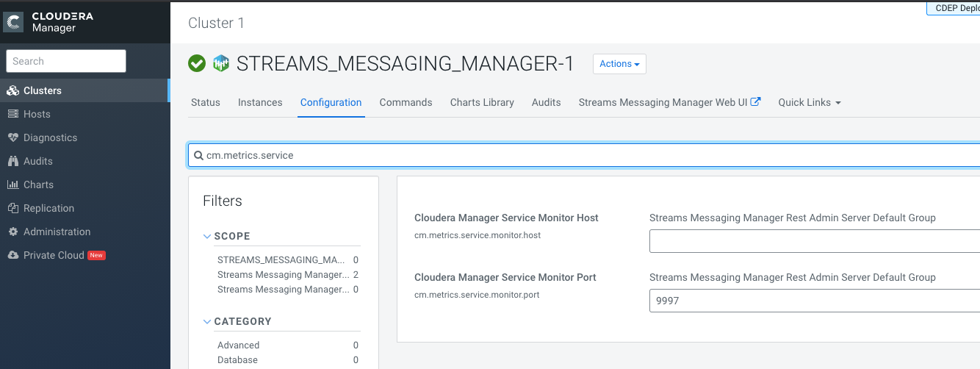The height and width of the screenshot is (369, 980).
Task: Click the Service Monitor Port field showing 9997
Action: [815, 301]
